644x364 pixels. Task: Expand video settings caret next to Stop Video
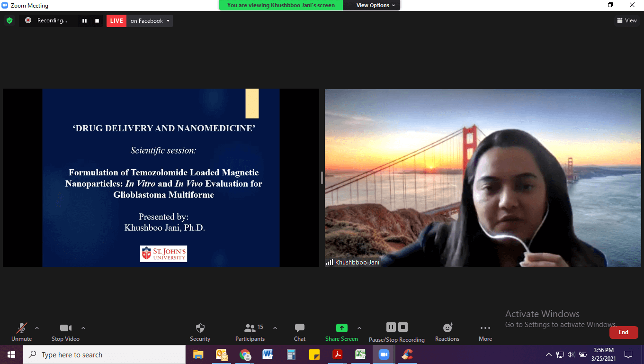pos(83,328)
